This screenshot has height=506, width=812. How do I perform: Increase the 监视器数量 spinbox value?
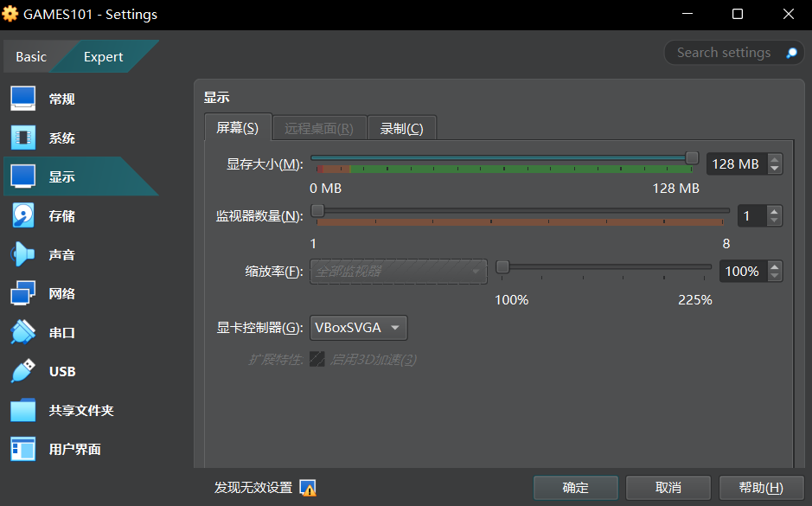774,210
